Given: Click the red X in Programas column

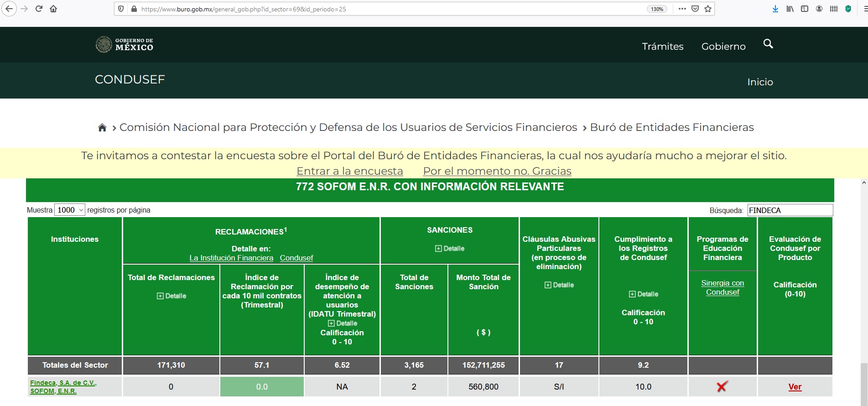Looking at the screenshot, I should click(x=722, y=386).
